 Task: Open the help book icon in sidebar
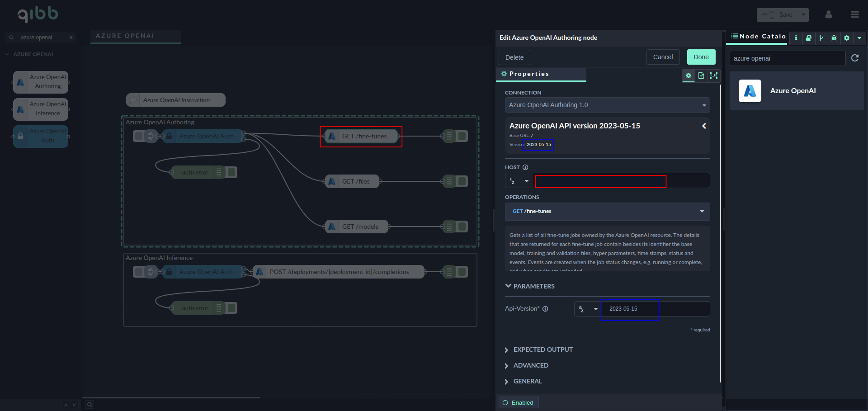808,38
